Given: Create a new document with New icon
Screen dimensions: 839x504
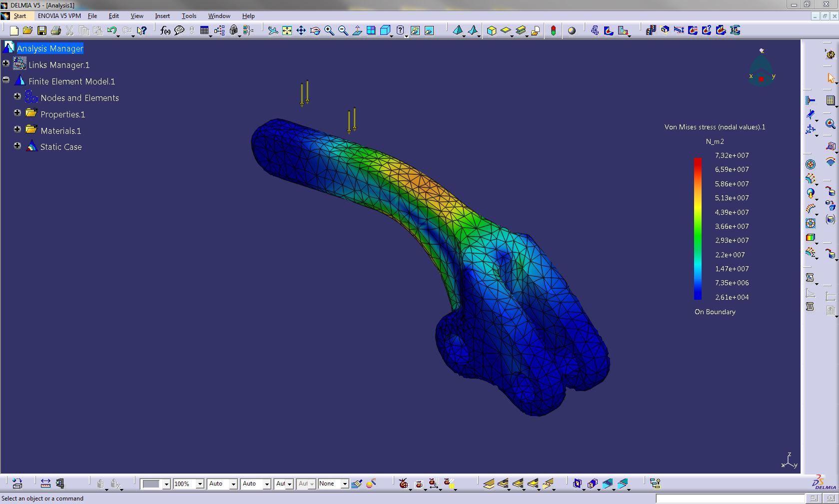Looking at the screenshot, I should point(14,31).
